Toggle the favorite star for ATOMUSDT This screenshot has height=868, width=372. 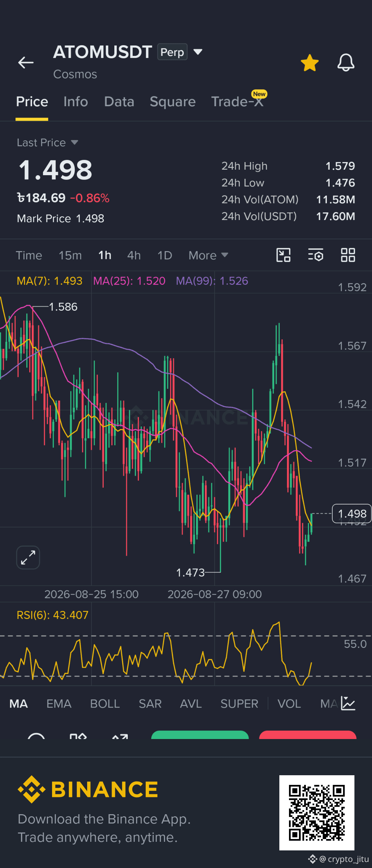(310, 63)
